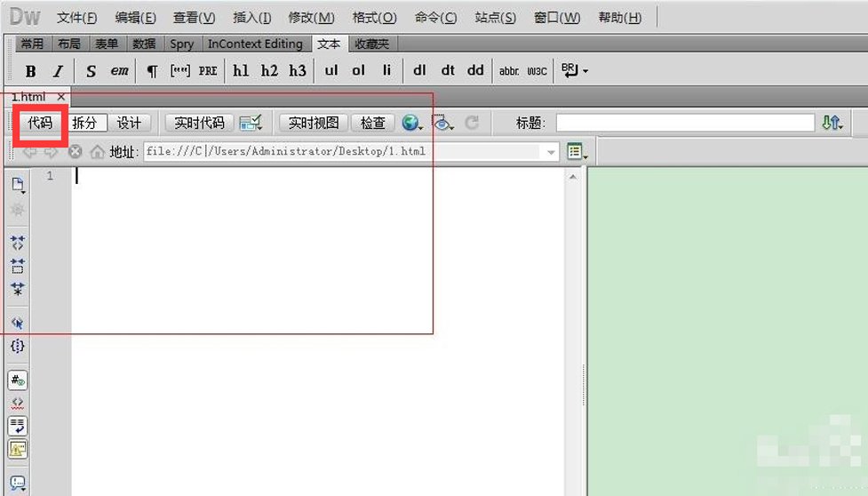Insert acronym W3C tag
The height and width of the screenshot is (496, 868).
(537, 71)
